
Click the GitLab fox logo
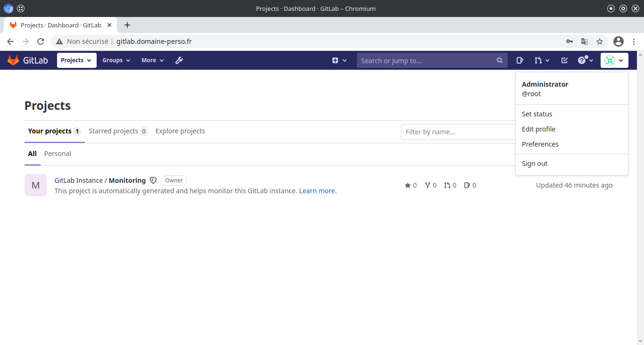[13, 60]
